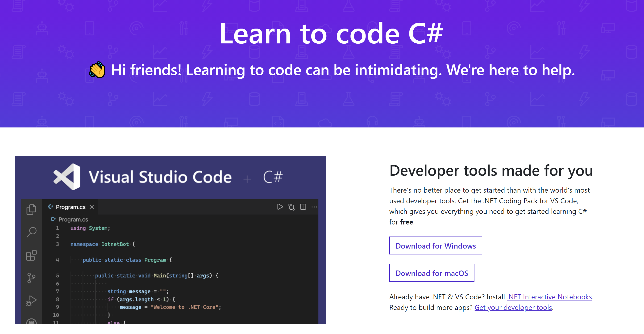The image size is (644, 334).
Task: Open the Run and Debug icon
Action: [31, 300]
